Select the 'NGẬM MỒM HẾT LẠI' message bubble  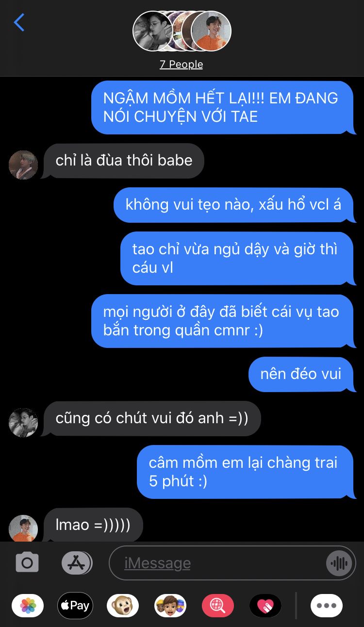(222, 107)
